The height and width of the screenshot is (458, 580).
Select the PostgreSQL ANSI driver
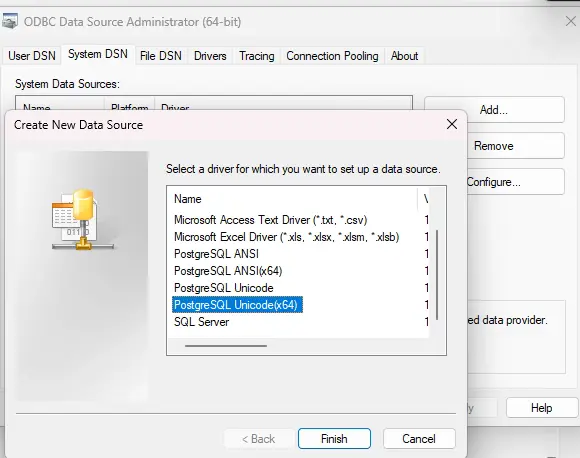216,254
